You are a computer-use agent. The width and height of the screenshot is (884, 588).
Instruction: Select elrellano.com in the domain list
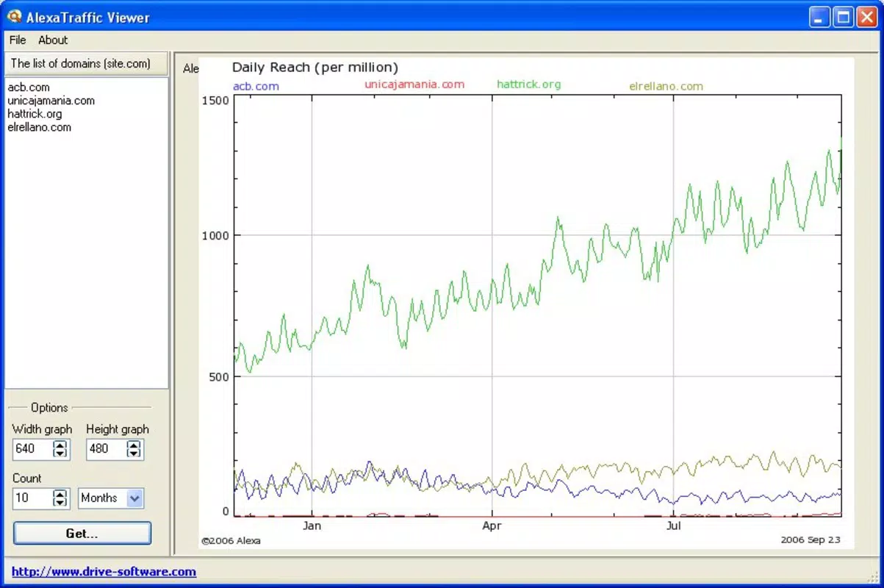[39, 127]
